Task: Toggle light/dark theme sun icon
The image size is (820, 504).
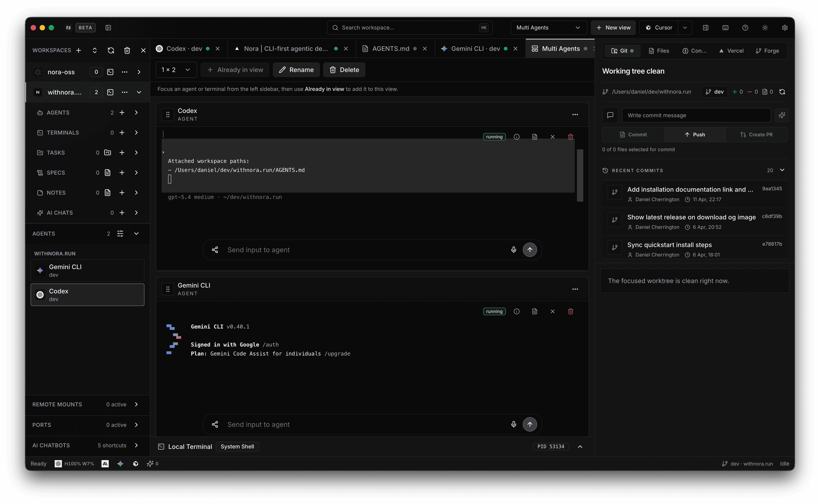Action: click(765, 28)
